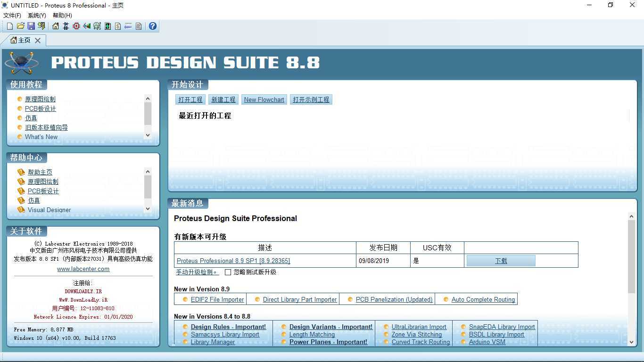Image resolution: width=644 pixels, height=362 pixels.
Task: Click the book icon beside 原理图绘制 in Help Center
Action: click(x=21, y=181)
